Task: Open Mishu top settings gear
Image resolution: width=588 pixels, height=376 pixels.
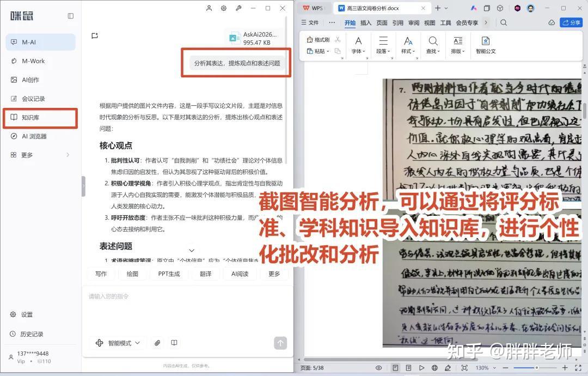Action: [224, 8]
